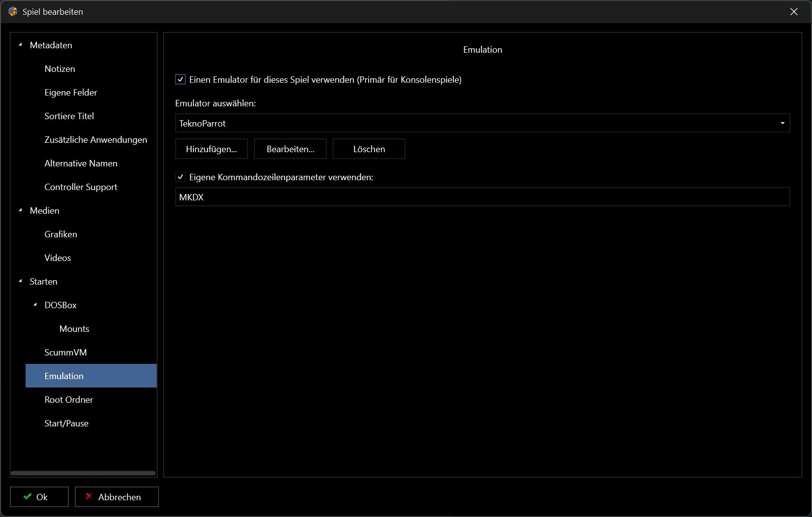
Task: Open Controller Support settings
Action: click(81, 187)
